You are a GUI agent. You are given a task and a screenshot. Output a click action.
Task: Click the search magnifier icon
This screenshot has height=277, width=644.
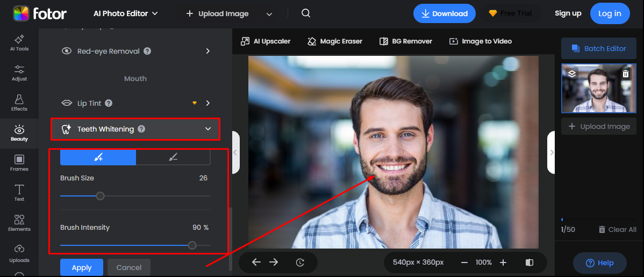tap(306, 13)
